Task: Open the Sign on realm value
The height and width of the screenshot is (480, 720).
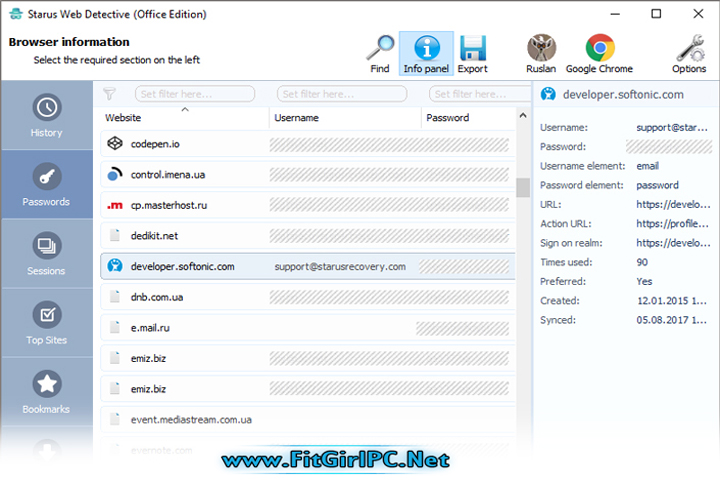Action: 673,243
